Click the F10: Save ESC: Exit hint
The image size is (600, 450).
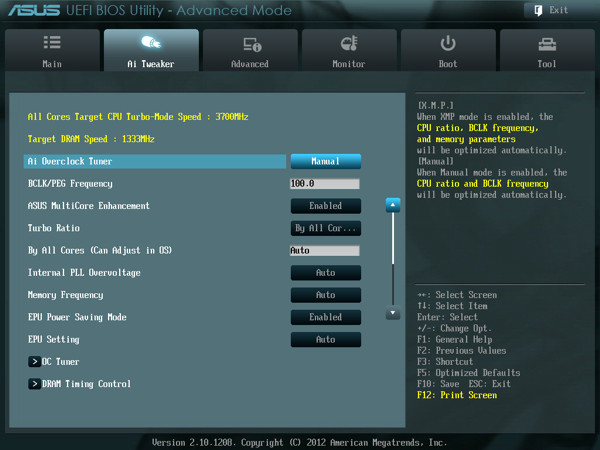click(x=464, y=384)
